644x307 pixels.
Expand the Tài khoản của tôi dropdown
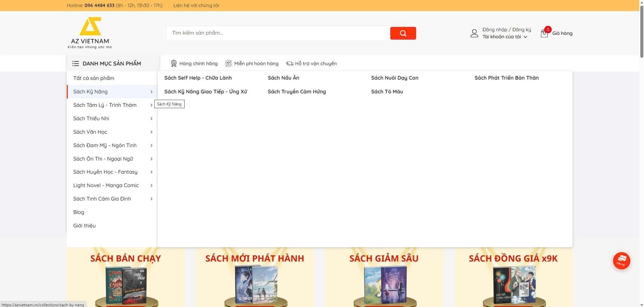click(525, 37)
